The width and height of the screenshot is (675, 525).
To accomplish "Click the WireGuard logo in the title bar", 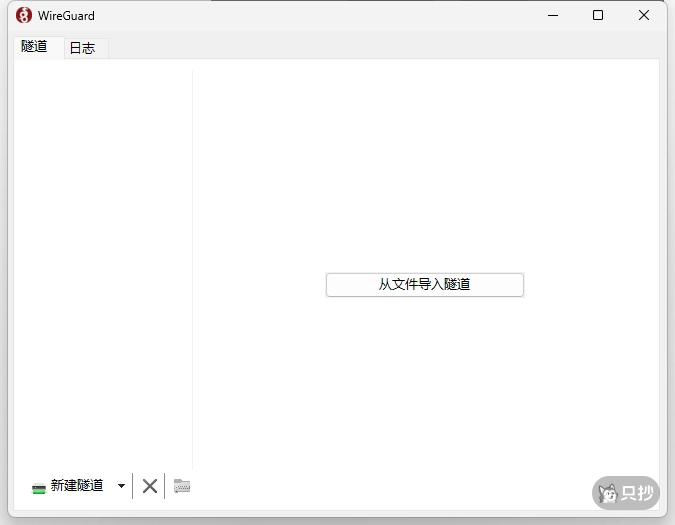I will [24, 15].
